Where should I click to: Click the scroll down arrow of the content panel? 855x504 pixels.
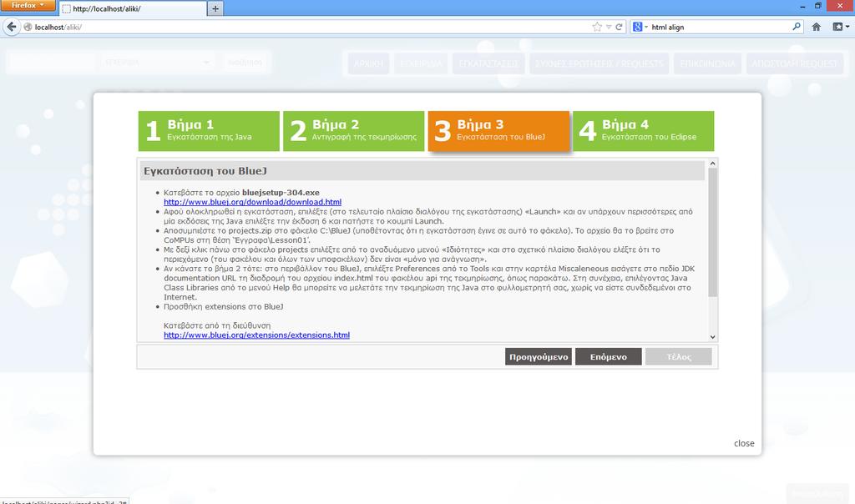point(712,337)
